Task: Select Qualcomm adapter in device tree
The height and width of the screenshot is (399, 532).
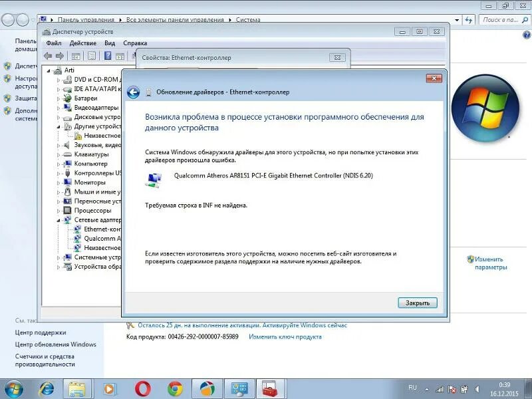Action: 102,239
